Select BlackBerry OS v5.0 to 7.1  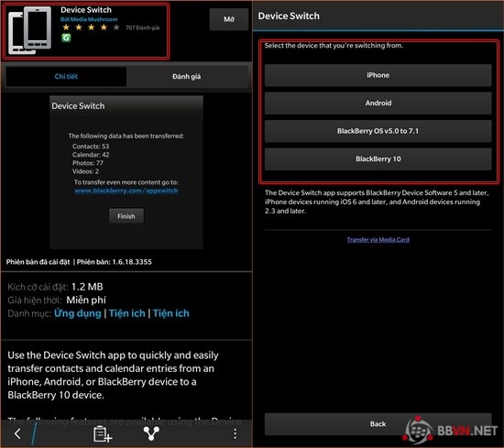click(x=378, y=131)
